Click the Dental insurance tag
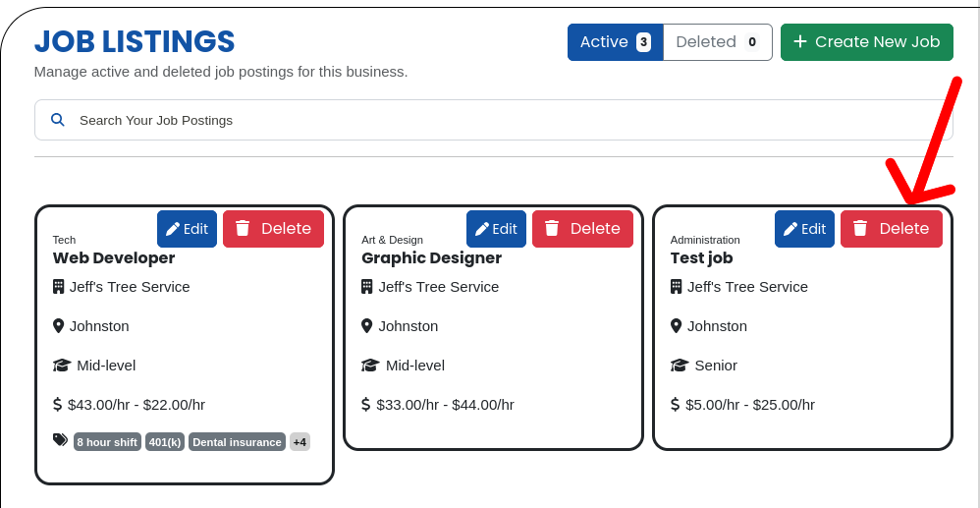The height and width of the screenshot is (508, 980). (237, 442)
